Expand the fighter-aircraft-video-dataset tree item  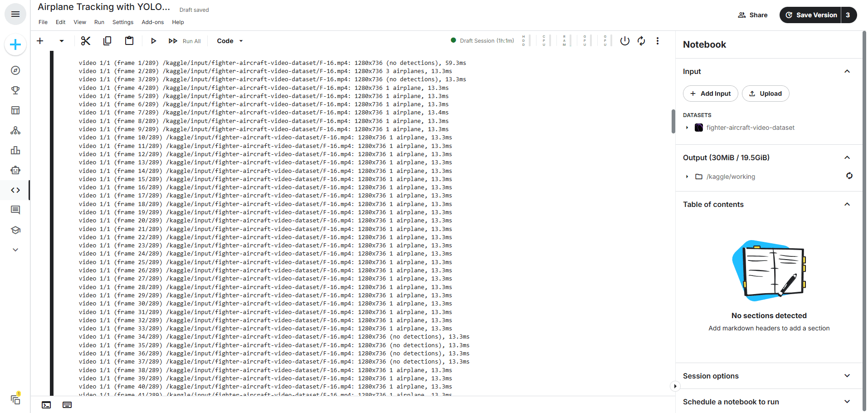687,128
